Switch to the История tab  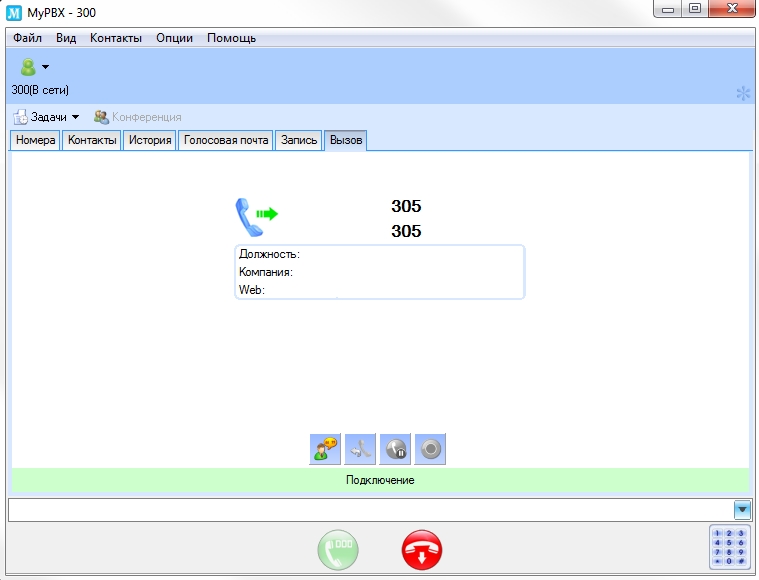pyautogui.click(x=150, y=140)
